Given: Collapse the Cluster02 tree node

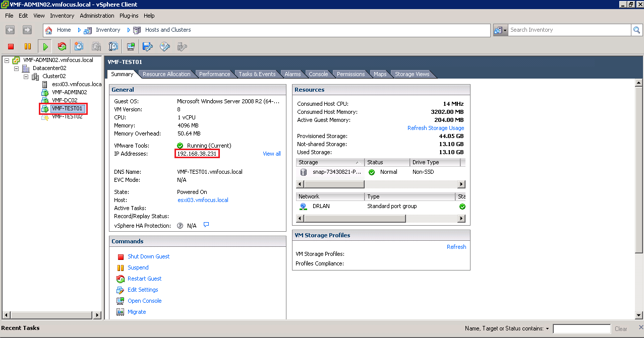Looking at the screenshot, I should (26, 77).
